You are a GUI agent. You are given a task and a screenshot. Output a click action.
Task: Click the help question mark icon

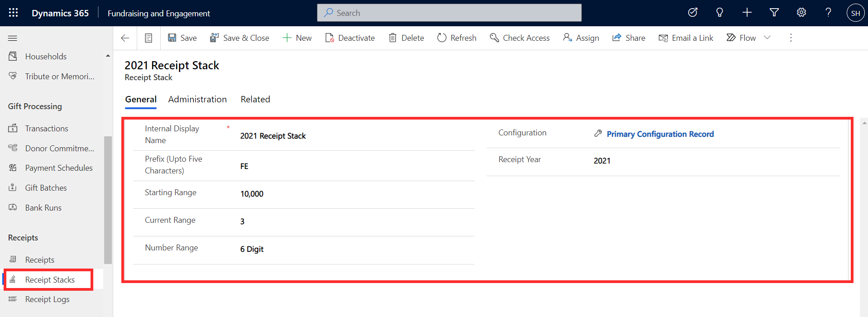[828, 13]
